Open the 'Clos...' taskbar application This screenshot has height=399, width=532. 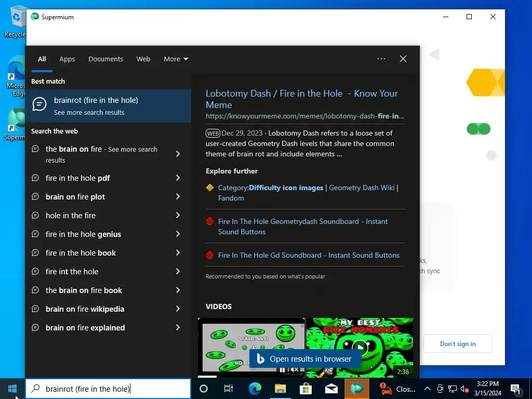tap(397, 389)
